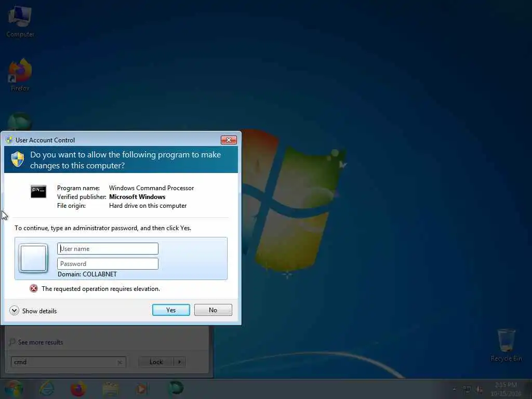532x399 pixels.
Task: Open Windows Explorer folder on taskbar
Action: [x=110, y=389]
